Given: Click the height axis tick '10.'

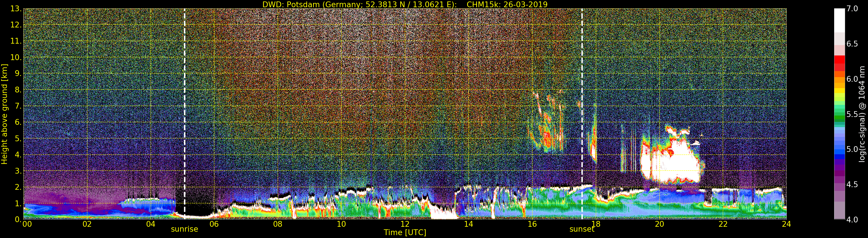Looking at the screenshot, I should (16, 57).
